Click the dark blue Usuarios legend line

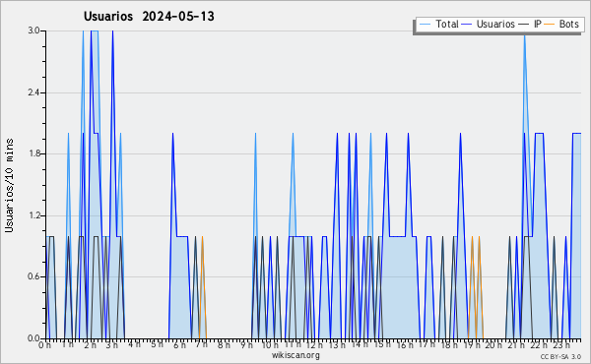coord(467,25)
